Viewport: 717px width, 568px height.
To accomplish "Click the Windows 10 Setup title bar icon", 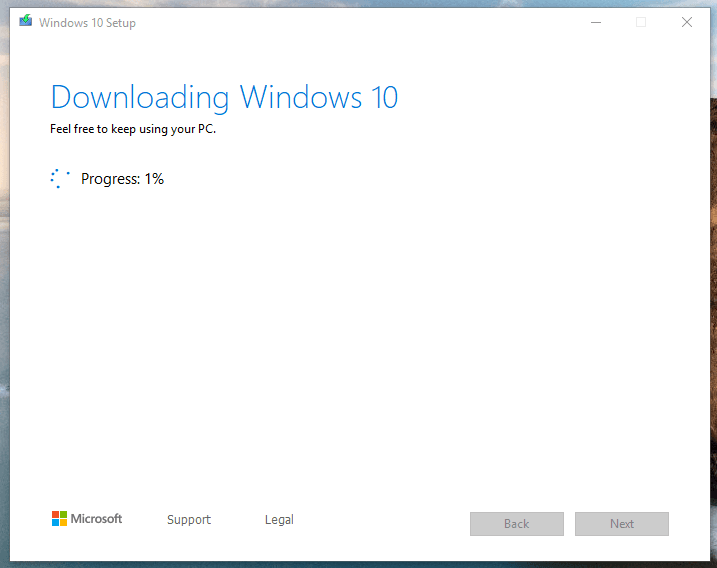I will (x=26, y=21).
